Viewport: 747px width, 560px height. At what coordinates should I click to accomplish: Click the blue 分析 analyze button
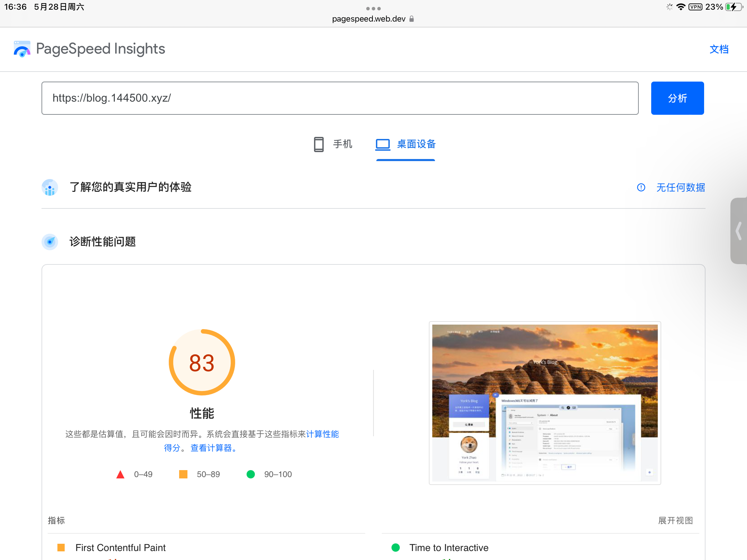pyautogui.click(x=677, y=98)
